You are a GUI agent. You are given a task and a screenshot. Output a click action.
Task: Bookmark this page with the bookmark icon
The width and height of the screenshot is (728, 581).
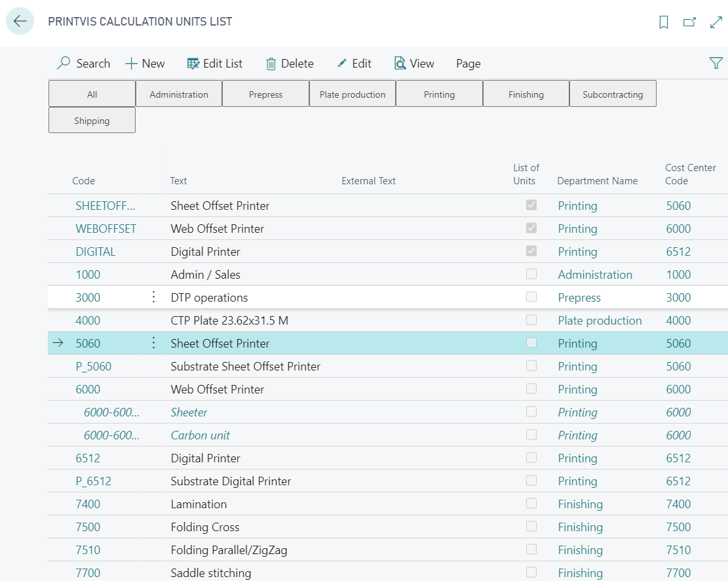pyautogui.click(x=664, y=22)
